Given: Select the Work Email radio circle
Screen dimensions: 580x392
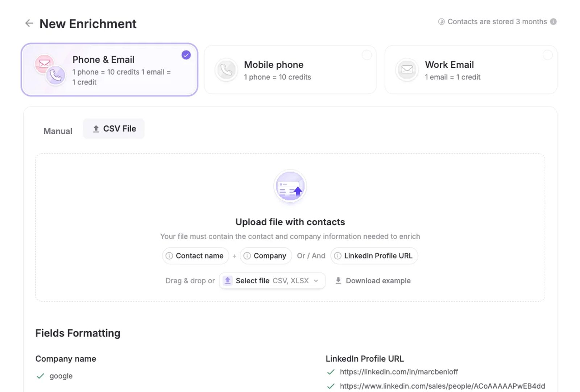Looking at the screenshot, I should tap(547, 55).
